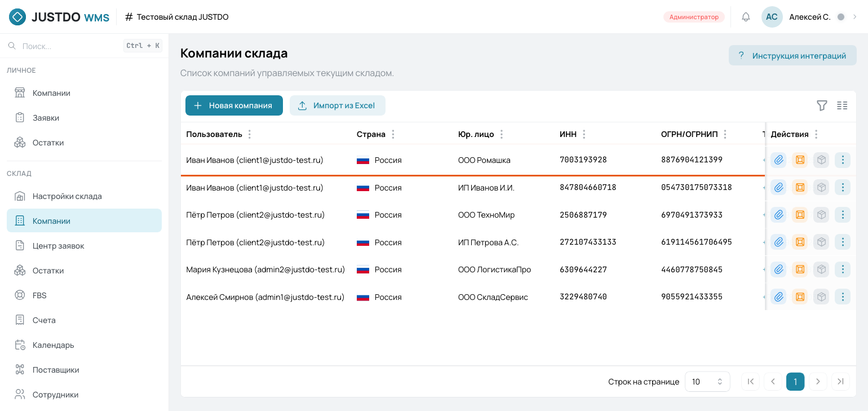Open rows per page dropdown showing 10
Image resolution: width=868 pixels, height=411 pixels.
tap(707, 382)
